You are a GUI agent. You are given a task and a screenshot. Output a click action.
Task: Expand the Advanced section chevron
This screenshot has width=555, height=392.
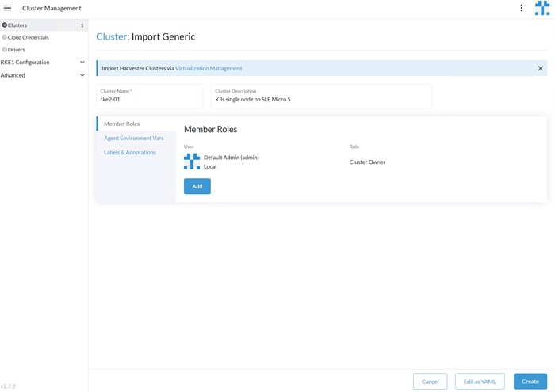tap(82, 75)
